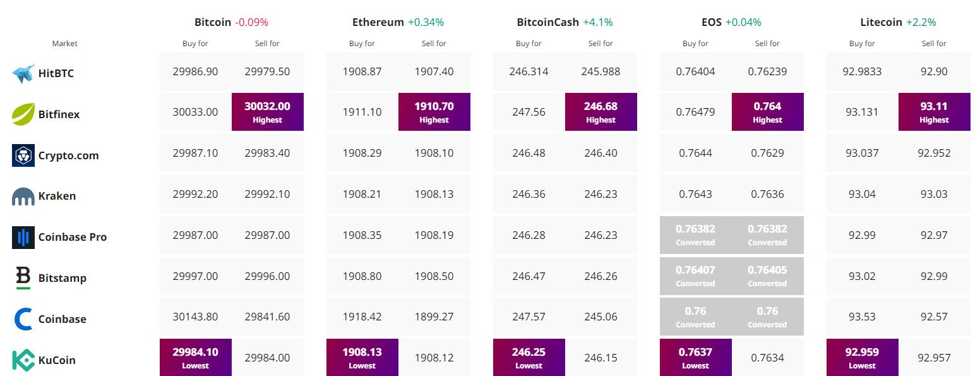The height and width of the screenshot is (376, 980).
Task: Click the gray Converted EOS price 0.76382
Action: (x=695, y=234)
